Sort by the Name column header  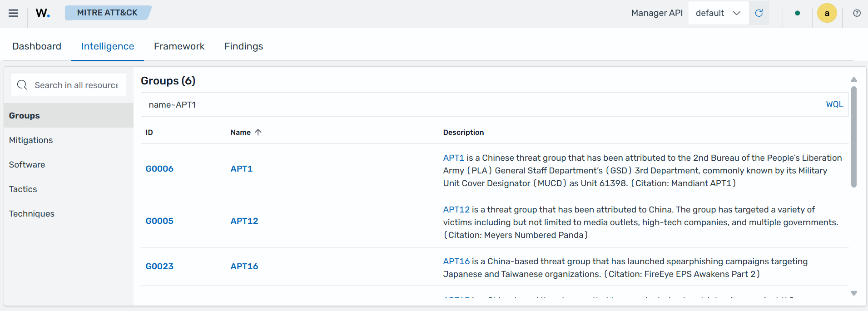pyautogui.click(x=241, y=133)
